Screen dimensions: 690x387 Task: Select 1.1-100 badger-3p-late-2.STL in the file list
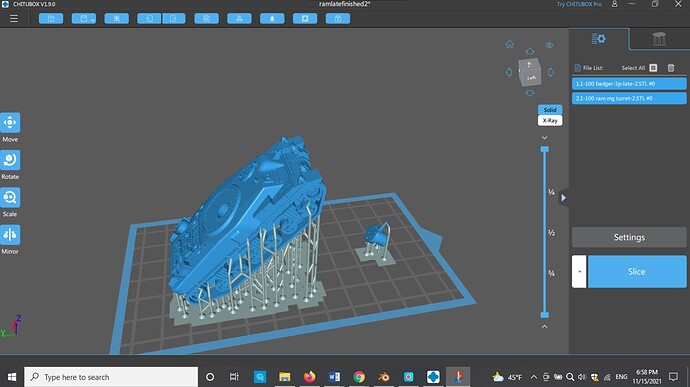click(x=629, y=84)
